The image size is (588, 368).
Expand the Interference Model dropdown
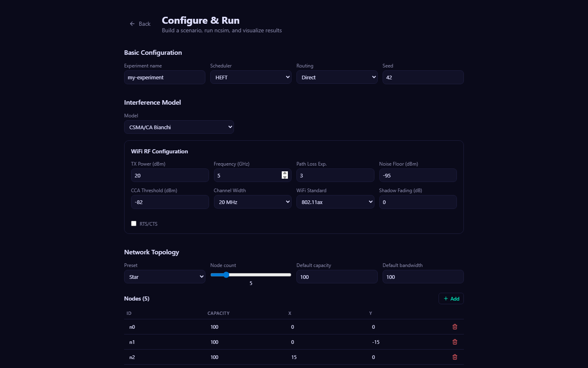pyautogui.click(x=179, y=127)
